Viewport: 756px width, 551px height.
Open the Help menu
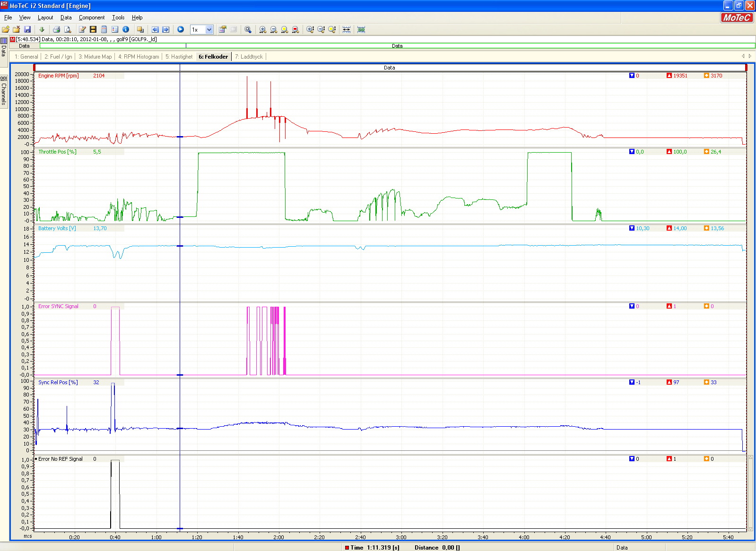click(137, 17)
